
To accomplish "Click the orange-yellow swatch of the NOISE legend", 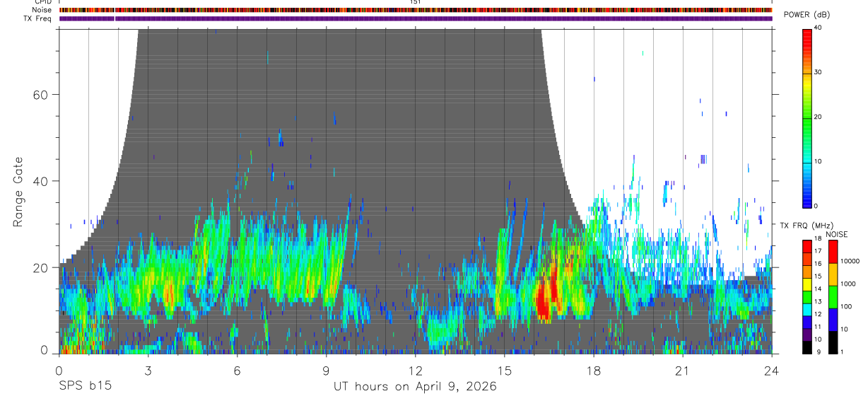I will (833, 275).
